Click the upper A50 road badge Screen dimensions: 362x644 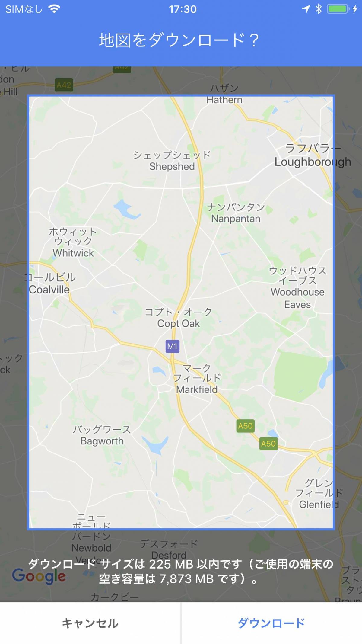(245, 426)
